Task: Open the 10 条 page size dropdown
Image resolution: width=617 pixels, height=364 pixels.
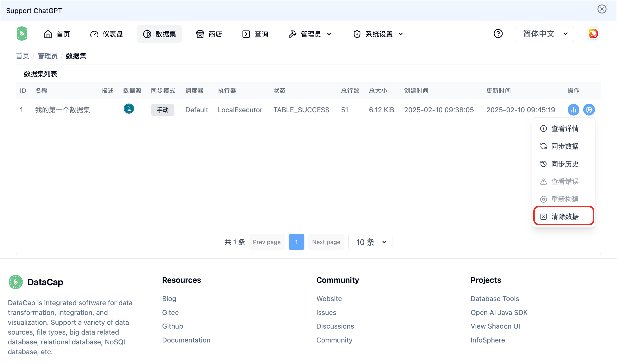Action: [370, 242]
